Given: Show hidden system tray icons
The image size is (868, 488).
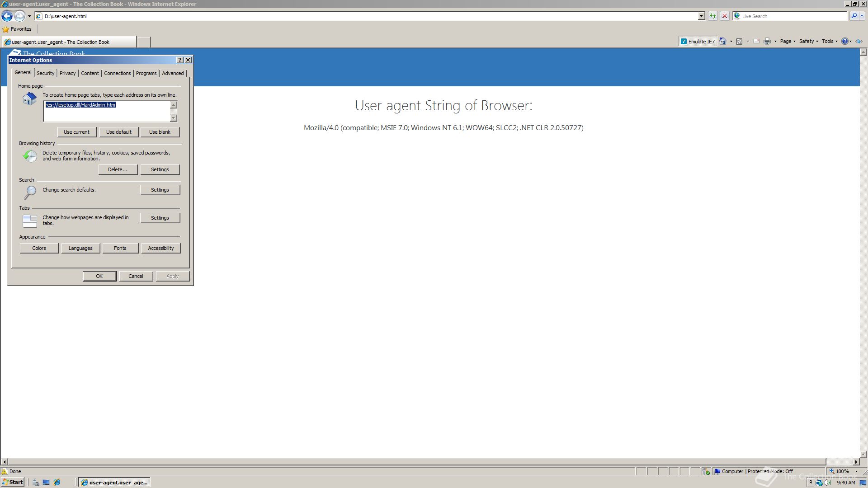Looking at the screenshot, I should (x=811, y=483).
